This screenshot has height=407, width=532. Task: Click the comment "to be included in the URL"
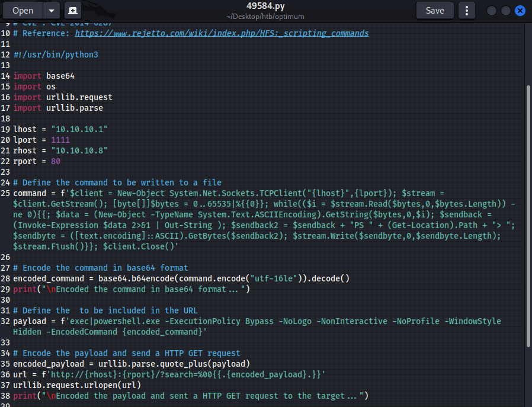105,310
